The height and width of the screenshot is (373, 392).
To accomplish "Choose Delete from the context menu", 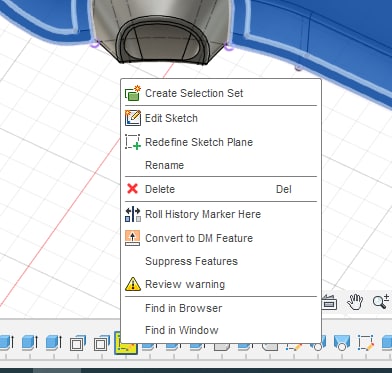I will (x=220, y=189).
